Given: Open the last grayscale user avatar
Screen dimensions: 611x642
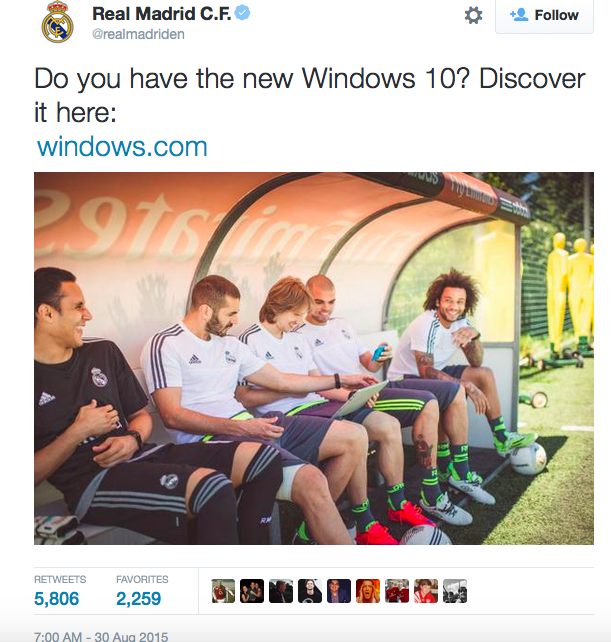Looking at the screenshot, I should (x=455, y=591).
